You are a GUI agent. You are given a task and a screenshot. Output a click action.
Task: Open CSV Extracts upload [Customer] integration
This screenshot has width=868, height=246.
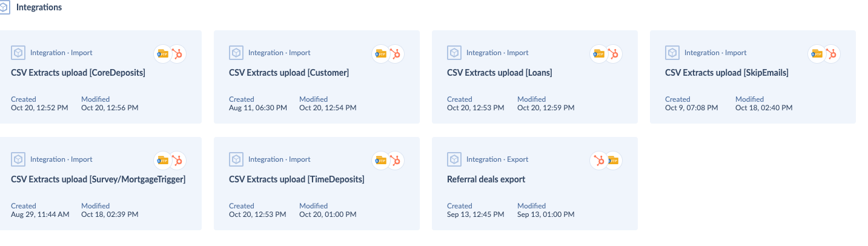(289, 73)
